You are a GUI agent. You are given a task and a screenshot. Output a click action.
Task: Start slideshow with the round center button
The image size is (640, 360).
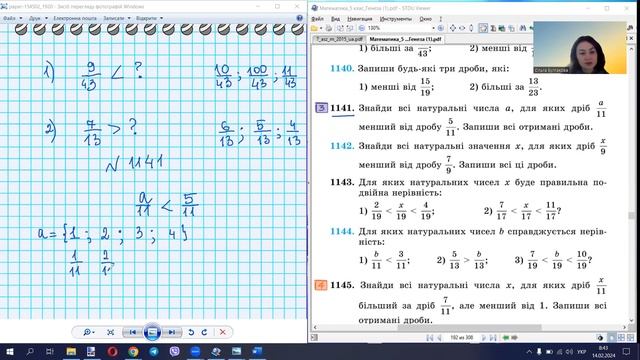pos(152,332)
